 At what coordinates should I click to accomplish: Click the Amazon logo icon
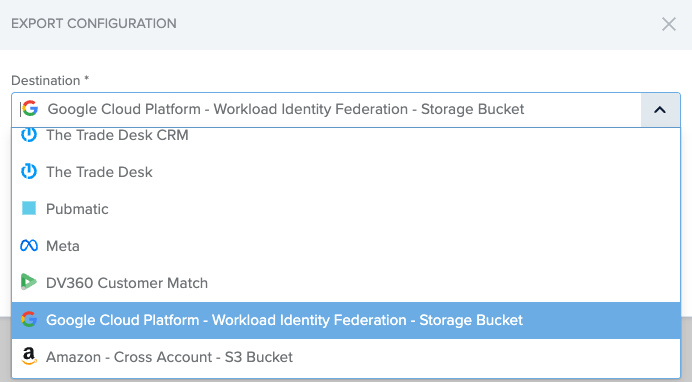point(29,356)
